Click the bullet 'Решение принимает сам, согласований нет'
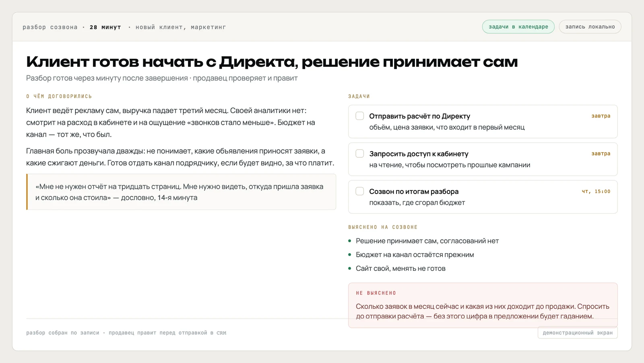The width and height of the screenshot is (644, 363). [x=427, y=241]
